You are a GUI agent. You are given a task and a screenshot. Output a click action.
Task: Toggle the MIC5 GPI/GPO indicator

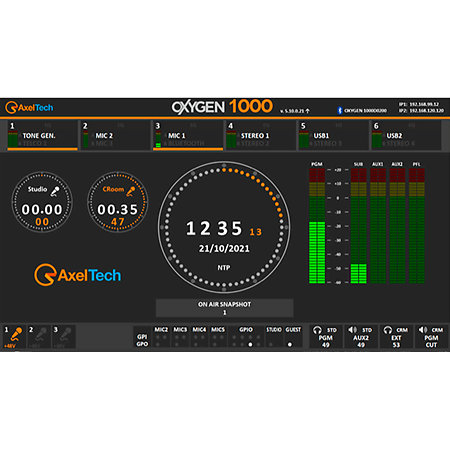218,337
